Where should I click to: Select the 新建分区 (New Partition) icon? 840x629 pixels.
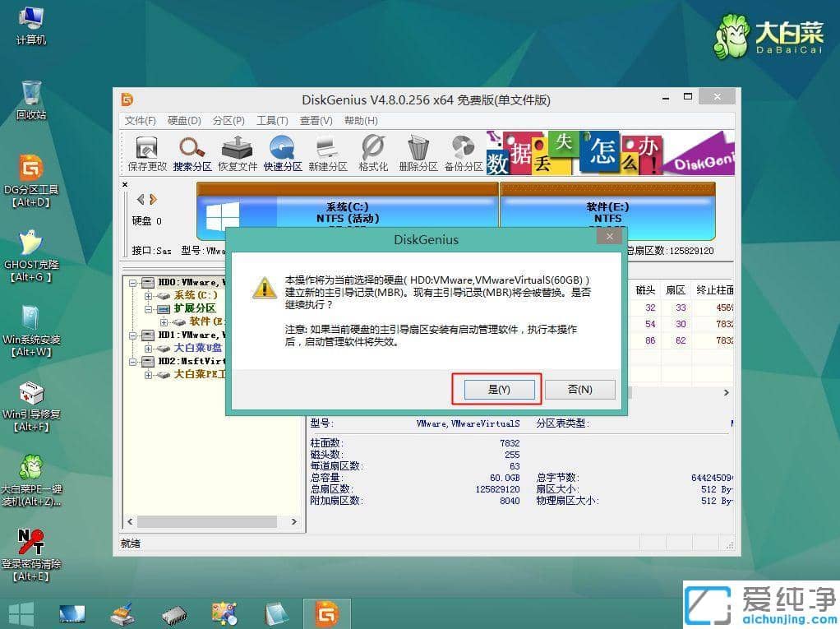[x=327, y=152]
